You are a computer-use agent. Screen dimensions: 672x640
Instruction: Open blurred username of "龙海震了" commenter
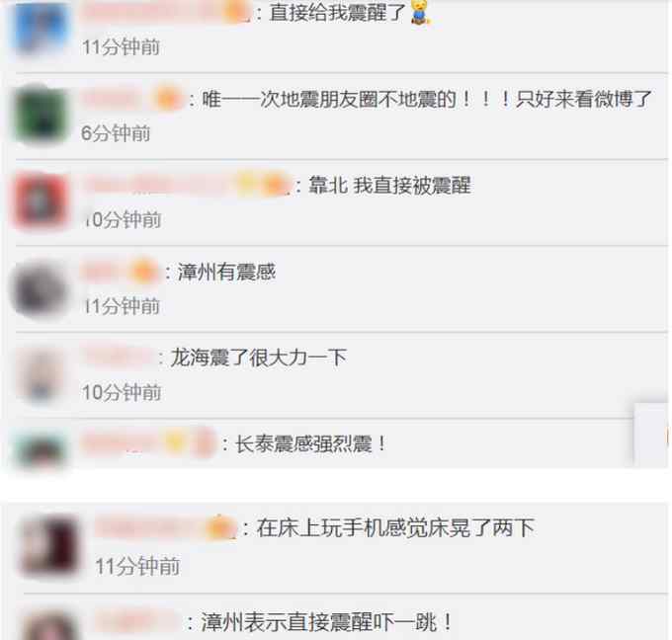click(119, 357)
